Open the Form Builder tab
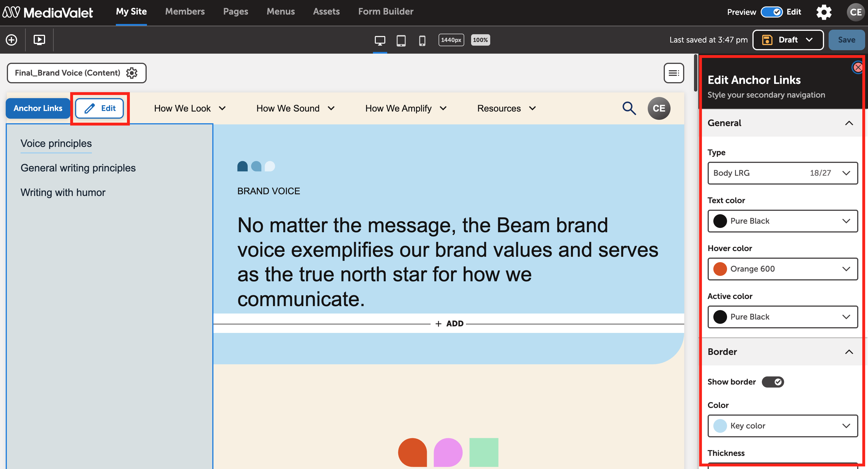Viewport: 868px width, 469px height. [385, 11]
